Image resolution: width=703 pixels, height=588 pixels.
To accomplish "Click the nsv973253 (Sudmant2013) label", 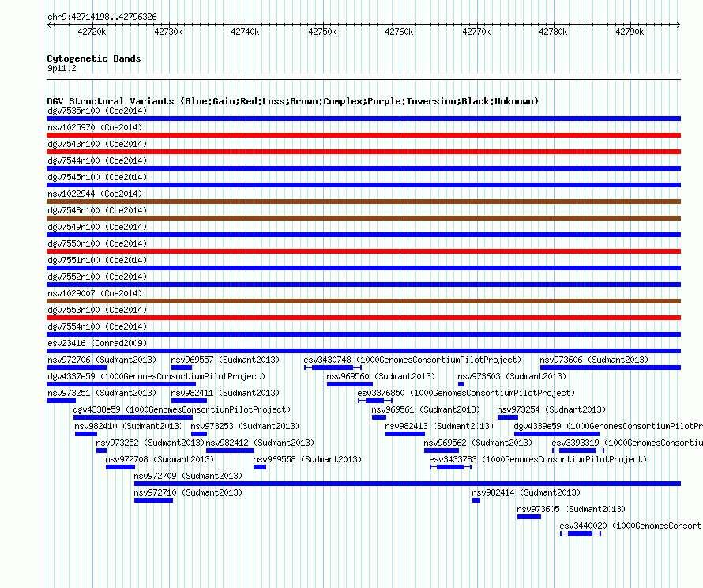I will 245,426.
